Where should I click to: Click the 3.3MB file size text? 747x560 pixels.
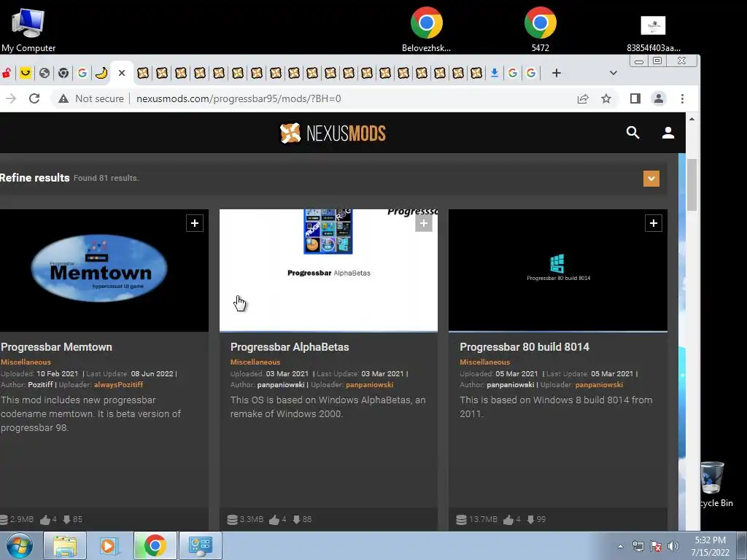click(252, 519)
